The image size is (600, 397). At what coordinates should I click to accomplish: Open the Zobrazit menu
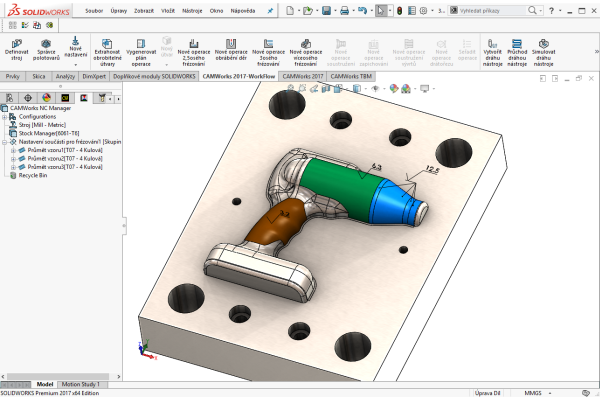[x=144, y=11]
